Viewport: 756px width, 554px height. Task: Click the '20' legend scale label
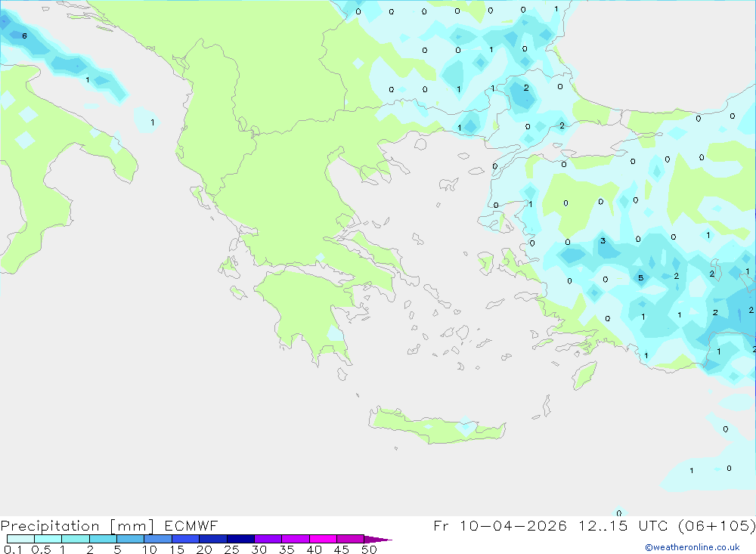[204, 549]
